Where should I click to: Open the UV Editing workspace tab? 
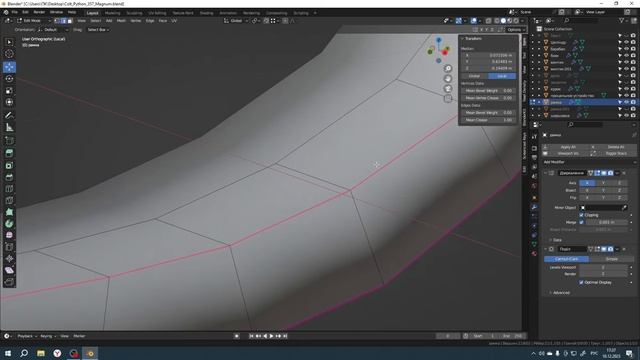(x=157, y=13)
